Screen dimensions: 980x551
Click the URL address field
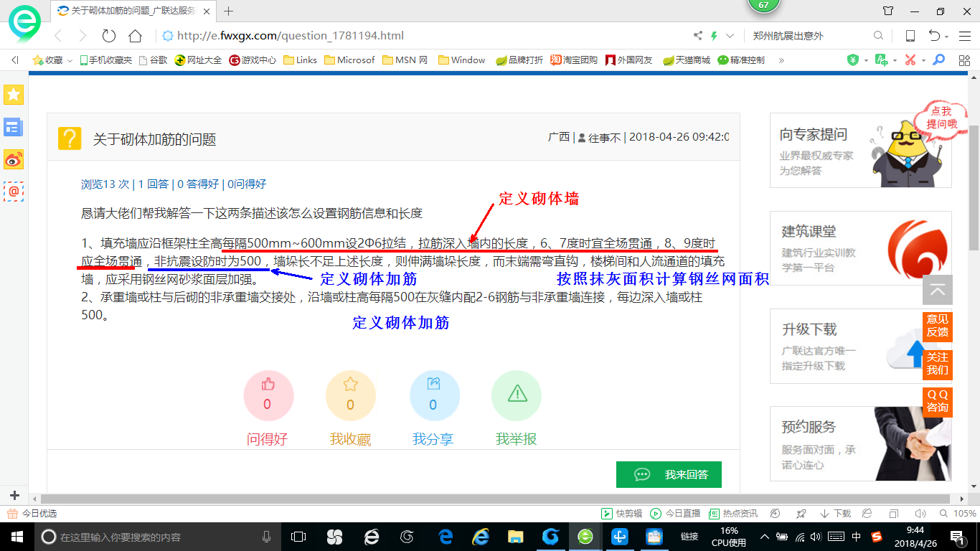423,36
